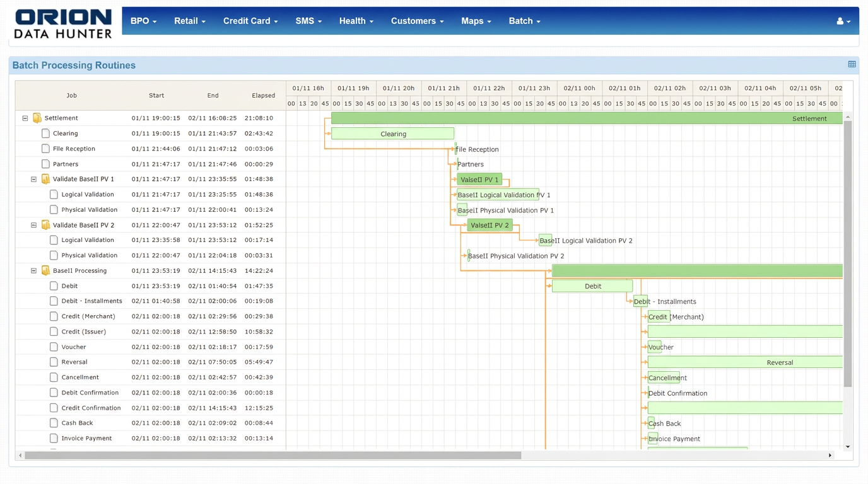Viewport: 868px width, 484px height.
Task: Select the ValseII PV 1 Gantt bar
Action: click(x=479, y=180)
